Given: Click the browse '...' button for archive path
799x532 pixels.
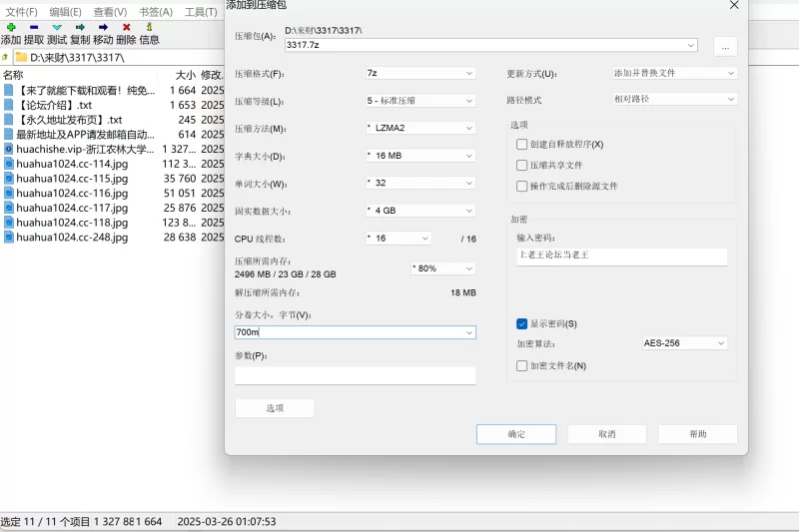Looking at the screenshot, I should (x=725, y=47).
